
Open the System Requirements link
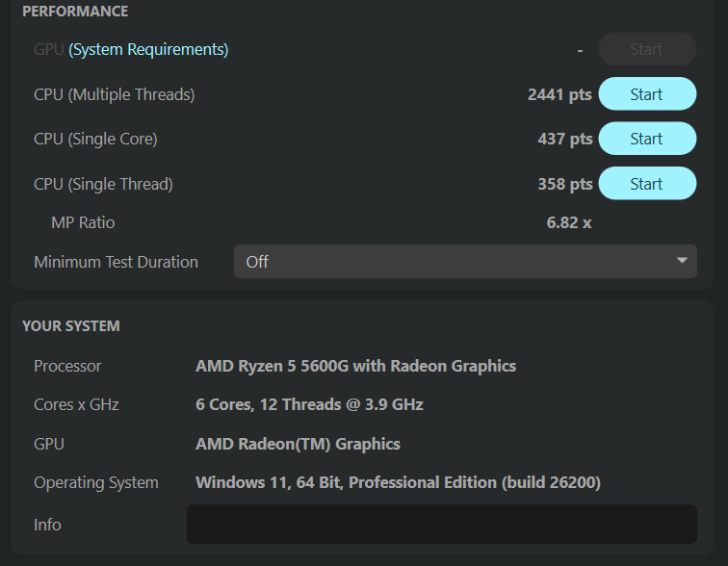(x=148, y=49)
